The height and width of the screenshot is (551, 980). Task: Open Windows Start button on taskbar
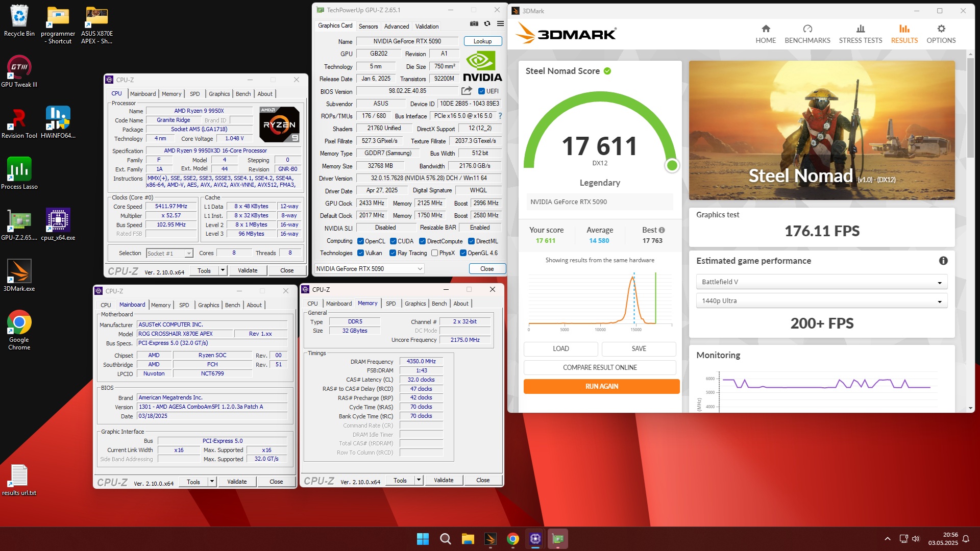423,539
